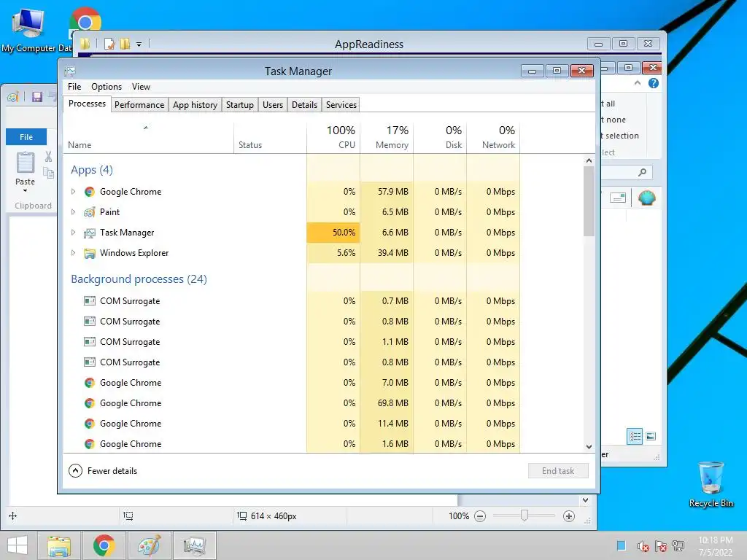Open AppReadiness quick access toolbar dropdown
This screenshot has height=560, width=747.
pyautogui.click(x=139, y=44)
